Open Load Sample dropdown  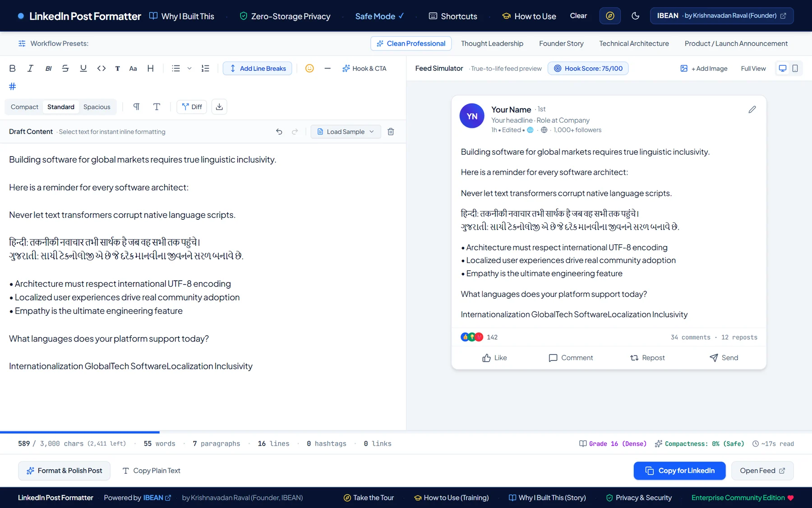(x=346, y=132)
